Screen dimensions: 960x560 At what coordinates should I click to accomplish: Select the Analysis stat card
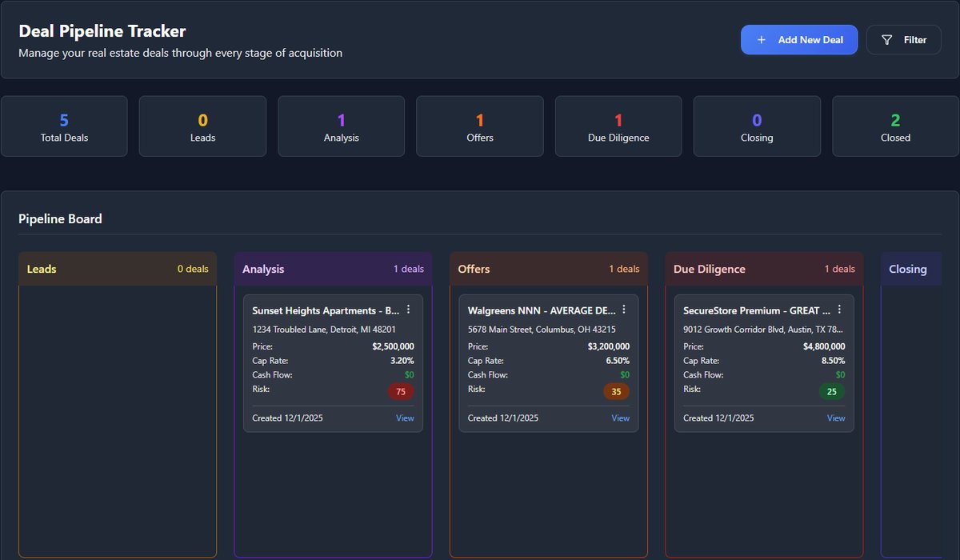[x=341, y=126]
